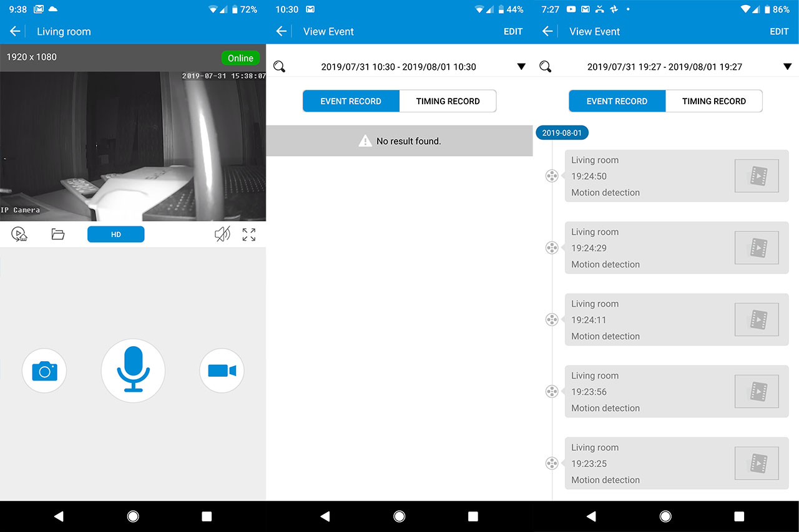Image resolution: width=799 pixels, height=532 pixels.
Task: Tap EDIT in the middle View Event screen
Action: pos(512,32)
